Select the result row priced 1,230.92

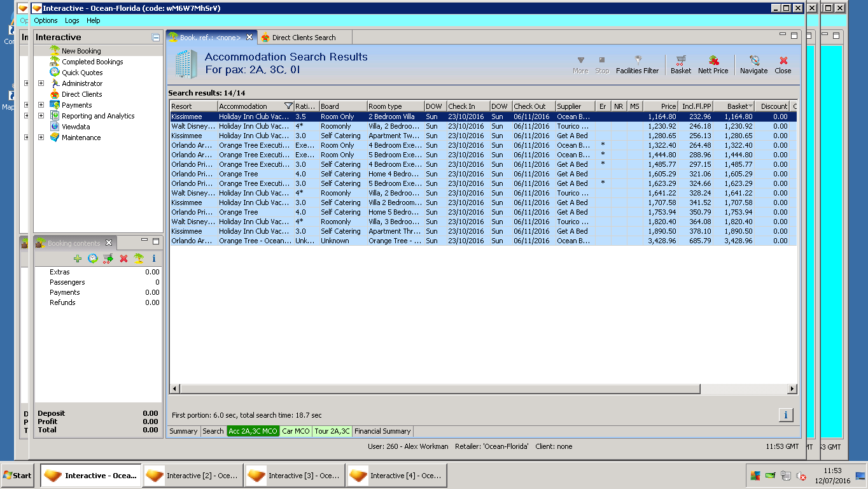[x=483, y=126]
